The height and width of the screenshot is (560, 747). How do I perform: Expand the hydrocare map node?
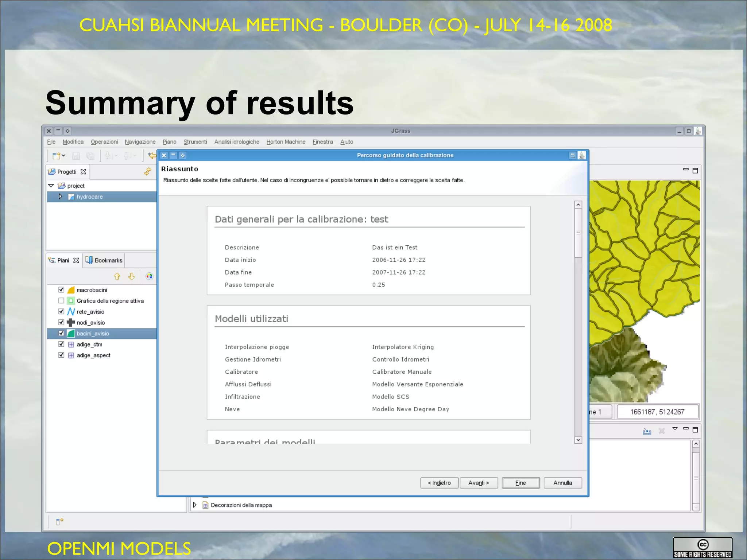(x=61, y=197)
